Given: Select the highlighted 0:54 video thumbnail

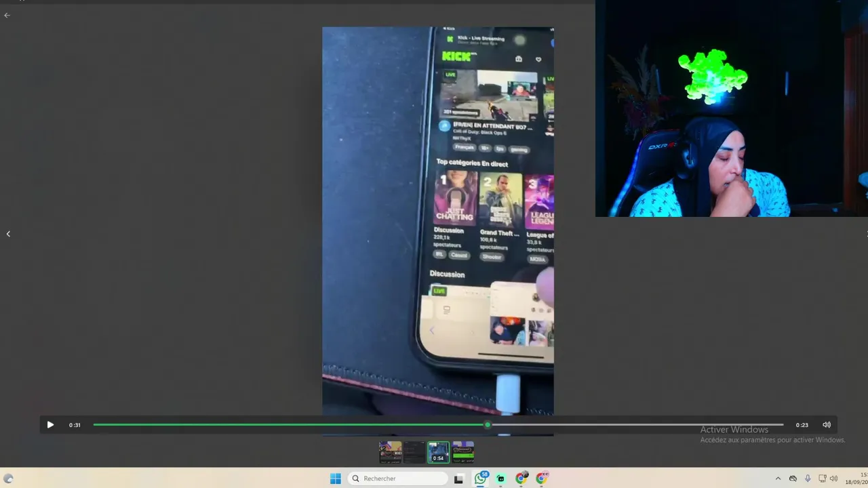Looking at the screenshot, I should 439,452.
